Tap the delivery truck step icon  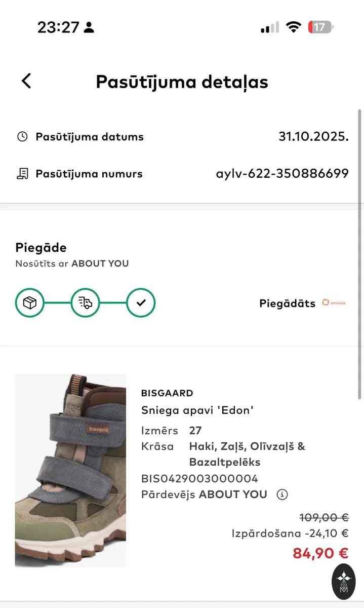click(x=86, y=303)
